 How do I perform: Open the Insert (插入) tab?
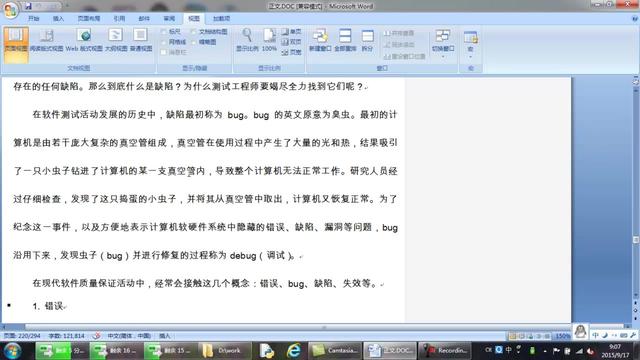coord(58,18)
